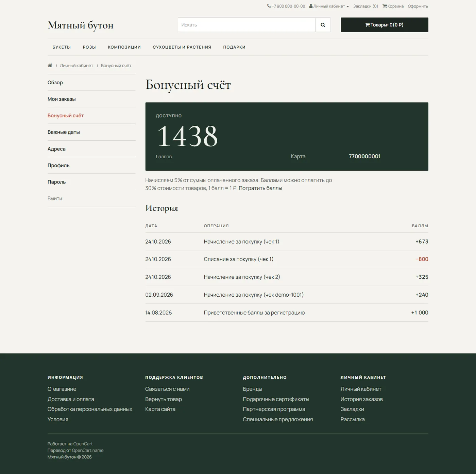Click the Мятный бутон store logo
The height and width of the screenshot is (474, 476).
81,25
